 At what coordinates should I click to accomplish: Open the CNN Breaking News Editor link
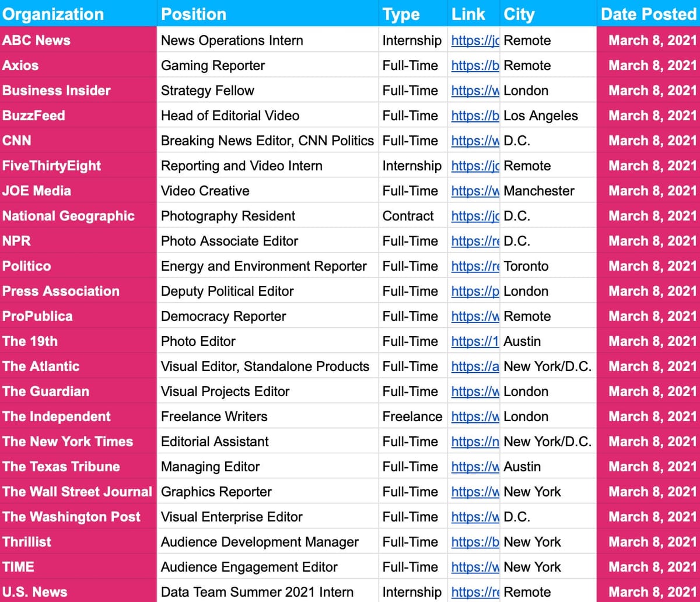pos(474,141)
